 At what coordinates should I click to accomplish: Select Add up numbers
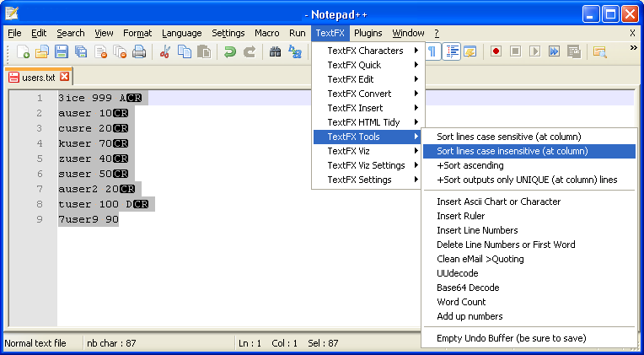pyautogui.click(x=529, y=316)
